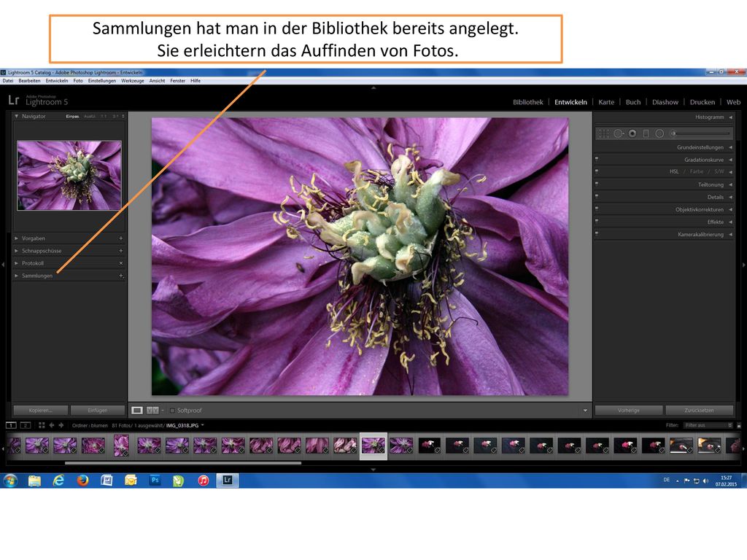
Task: Expand the Sammlungen panel
Action: (x=16, y=276)
